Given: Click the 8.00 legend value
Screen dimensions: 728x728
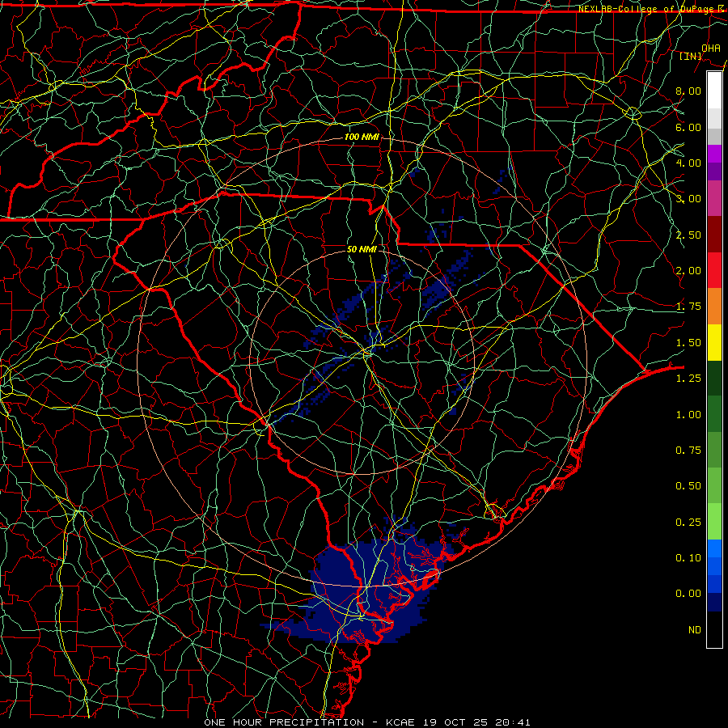Looking at the screenshot, I should [x=688, y=91].
